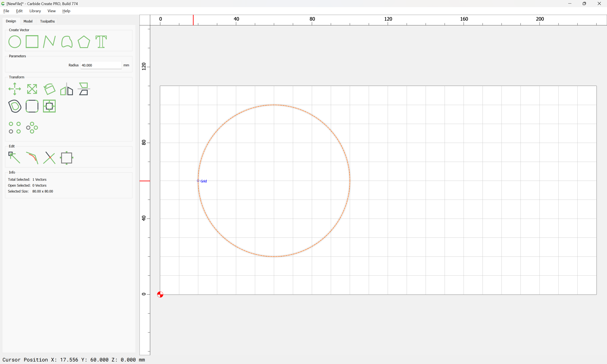The width and height of the screenshot is (607, 364).
Task: Minimize the Carbide Create window
Action: click(x=570, y=3)
